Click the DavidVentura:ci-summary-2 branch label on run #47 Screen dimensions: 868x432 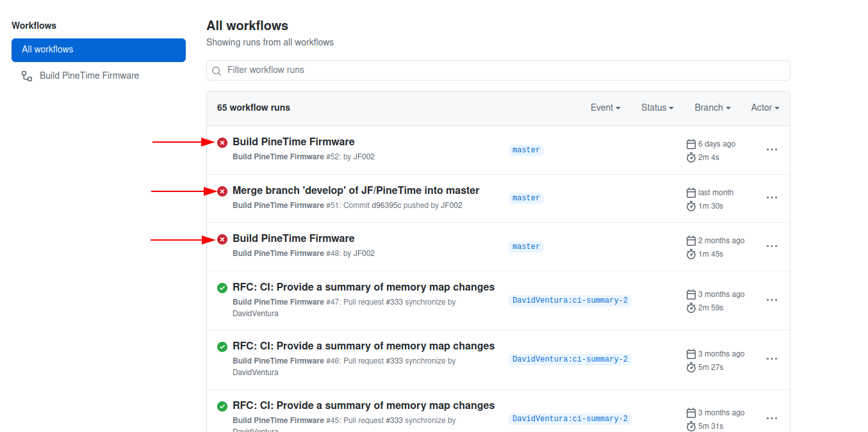click(570, 300)
